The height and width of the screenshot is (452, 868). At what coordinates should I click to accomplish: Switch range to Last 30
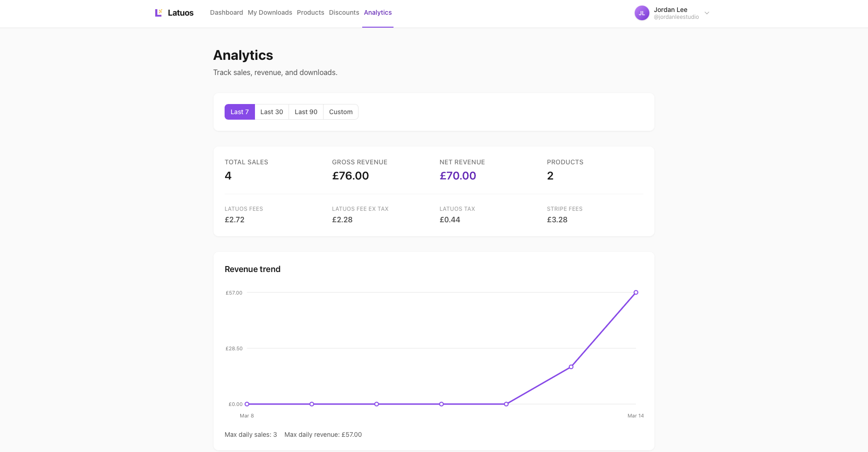pyautogui.click(x=272, y=112)
